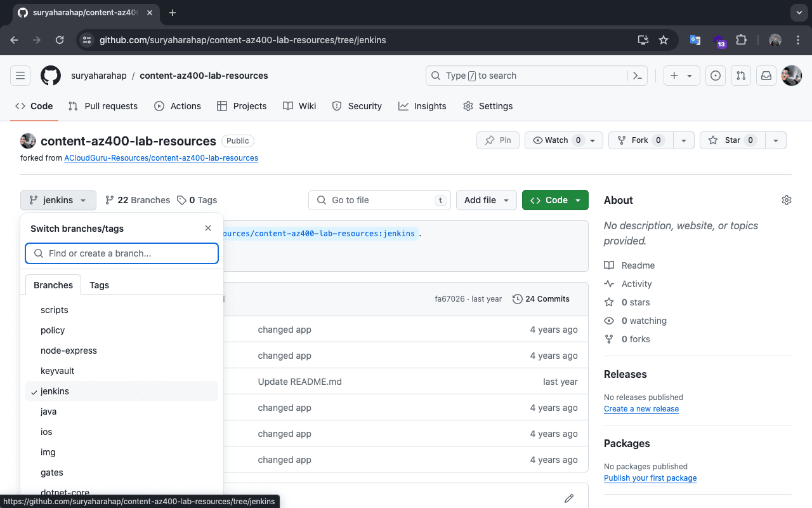Star this repository
Screen dimensions: 812x508
coord(733,140)
